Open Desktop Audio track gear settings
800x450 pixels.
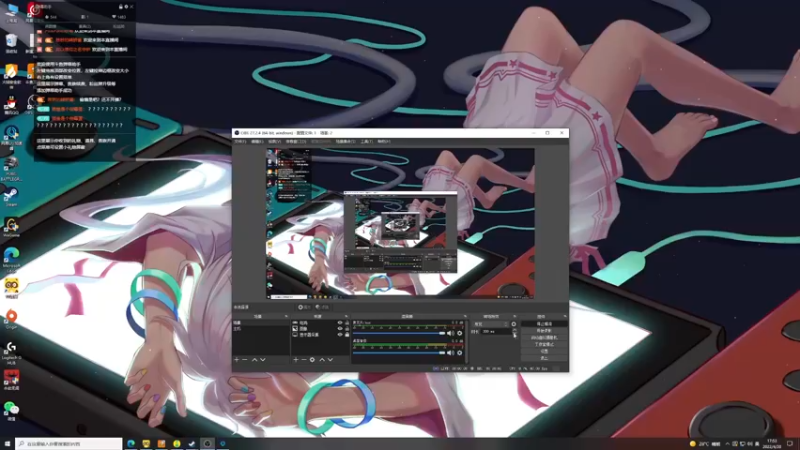[x=459, y=353]
